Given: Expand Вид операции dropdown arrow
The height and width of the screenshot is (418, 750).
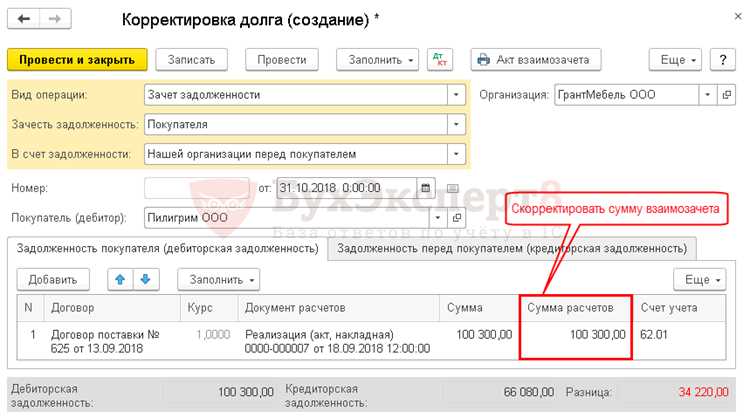Looking at the screenshot, I should tap(456, 95).
